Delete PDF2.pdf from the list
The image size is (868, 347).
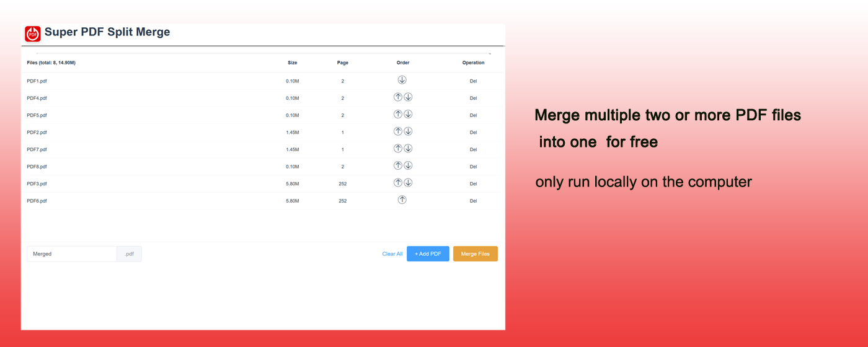click(x=473, y=133)
